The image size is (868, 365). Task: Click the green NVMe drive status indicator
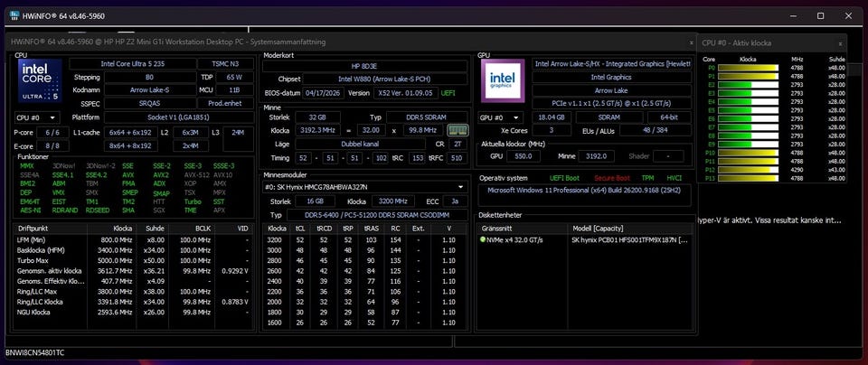click(x=483, y=240)
